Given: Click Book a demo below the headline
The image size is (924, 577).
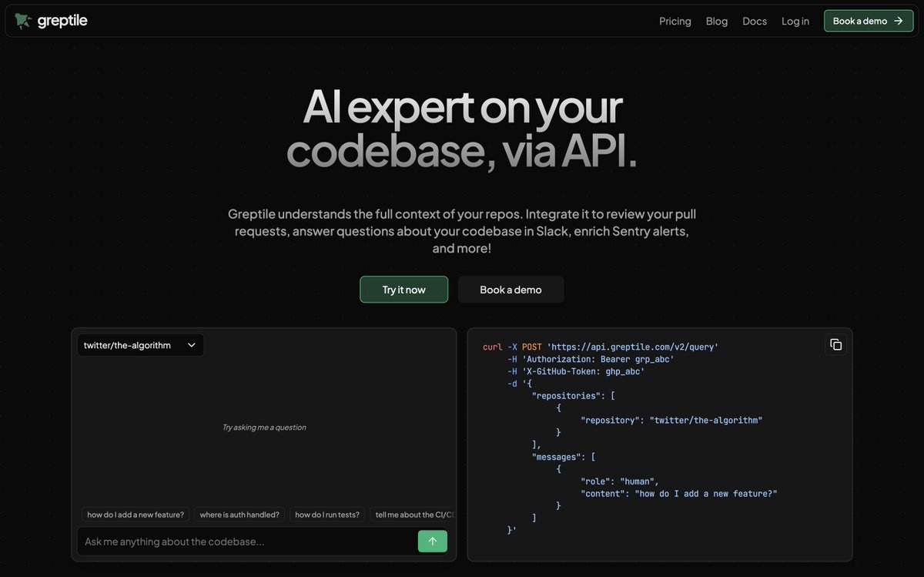Looking at the screenshot, I should [x=511, y=289].
